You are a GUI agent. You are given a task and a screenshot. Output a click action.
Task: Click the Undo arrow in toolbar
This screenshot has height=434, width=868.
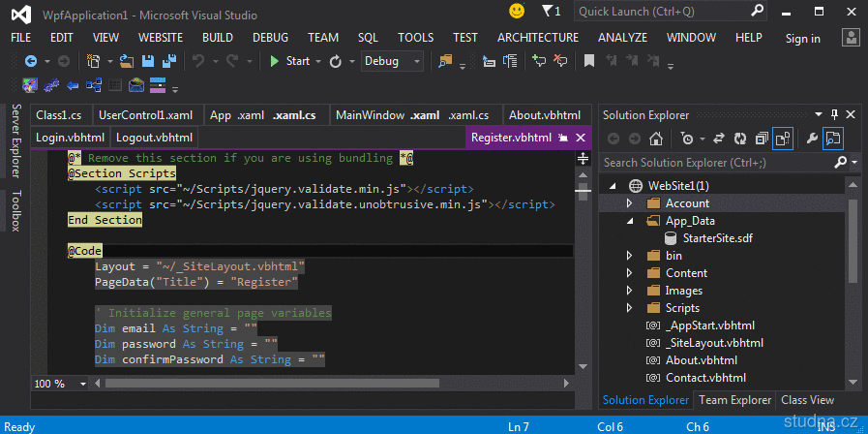pos(198,61)
